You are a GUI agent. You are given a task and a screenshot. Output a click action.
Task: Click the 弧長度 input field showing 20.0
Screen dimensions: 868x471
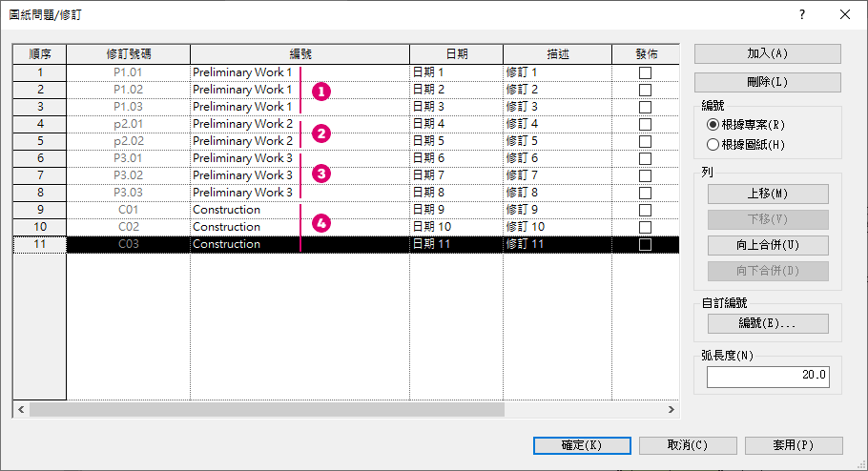point(768,377)
